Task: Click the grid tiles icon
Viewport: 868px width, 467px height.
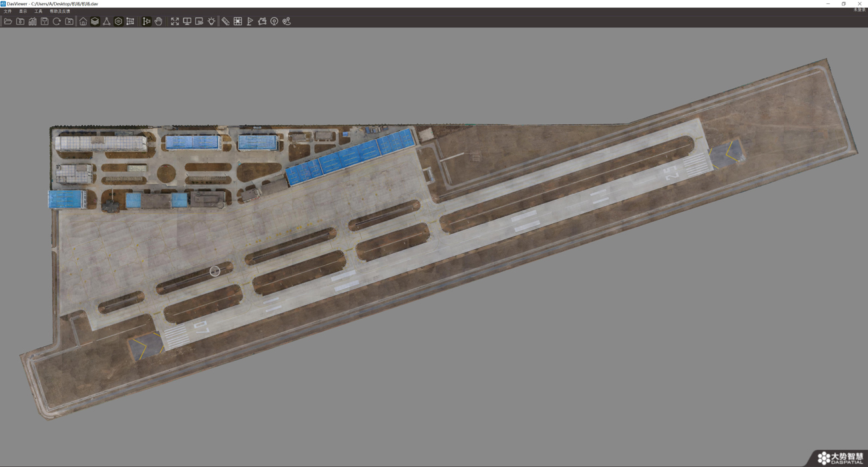Action: (238, 21)
